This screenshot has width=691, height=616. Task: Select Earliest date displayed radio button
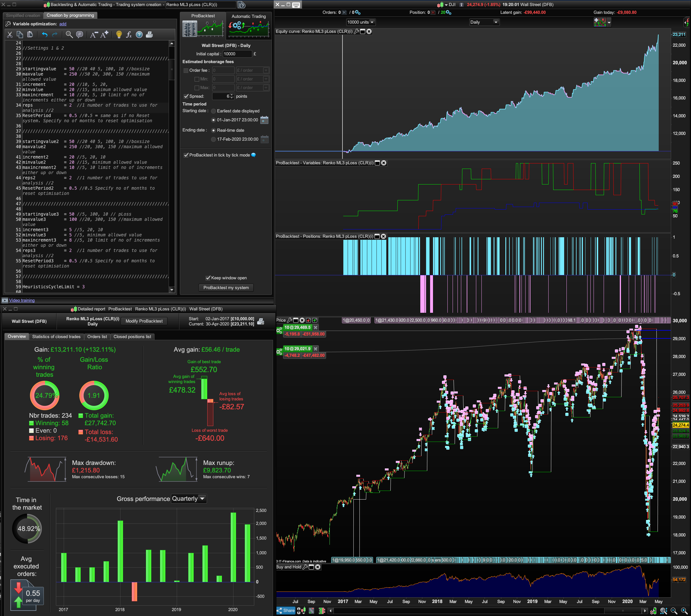[213, 111]
